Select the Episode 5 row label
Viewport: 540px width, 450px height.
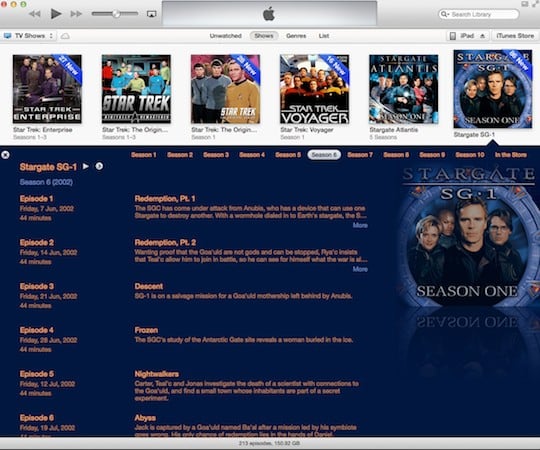(x=37, y=374)
